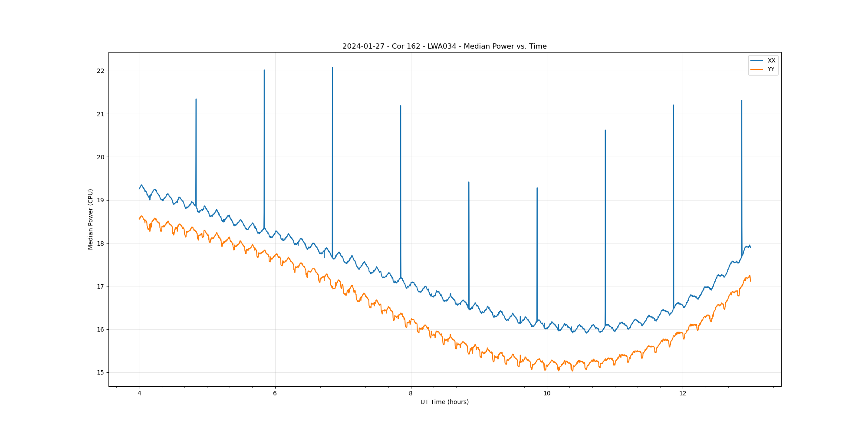Click the 'UT Time (hours)' axis label
Image resolution: width=868 pixels, height=434 pixels.
coord(444,402)
